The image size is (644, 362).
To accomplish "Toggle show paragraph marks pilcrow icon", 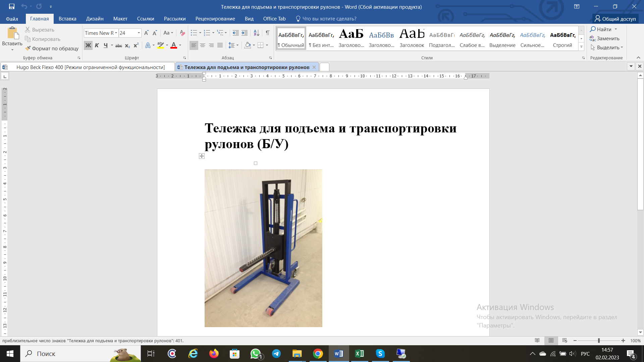I will [x=267, y=33].
